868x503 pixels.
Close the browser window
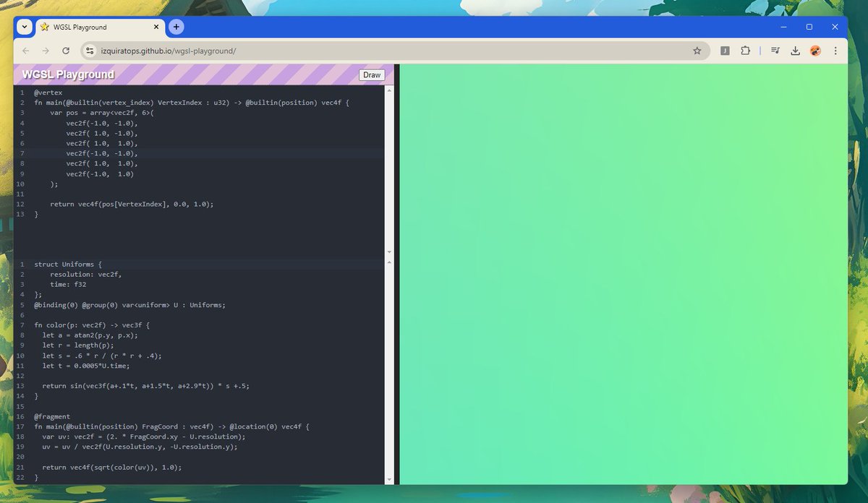[x=835, y=27]
